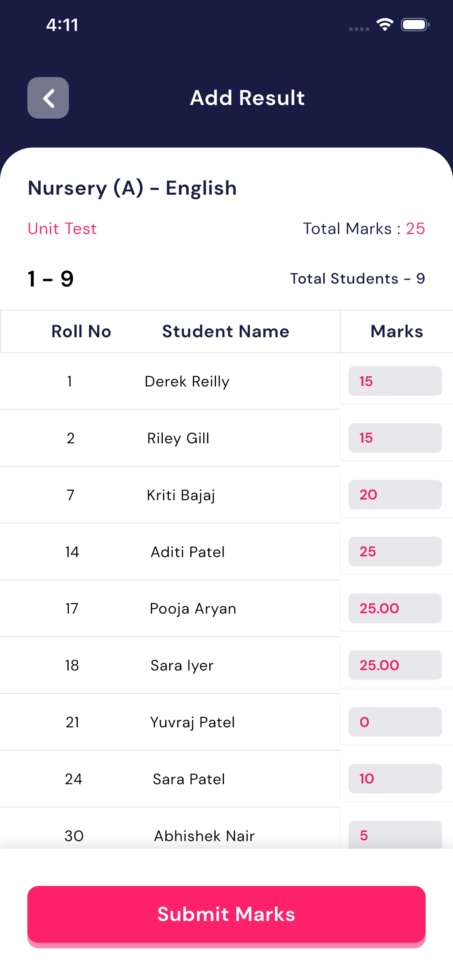
Task: Tap Pooja Aryan's 25.00 marks field
Action: (395, 608)
